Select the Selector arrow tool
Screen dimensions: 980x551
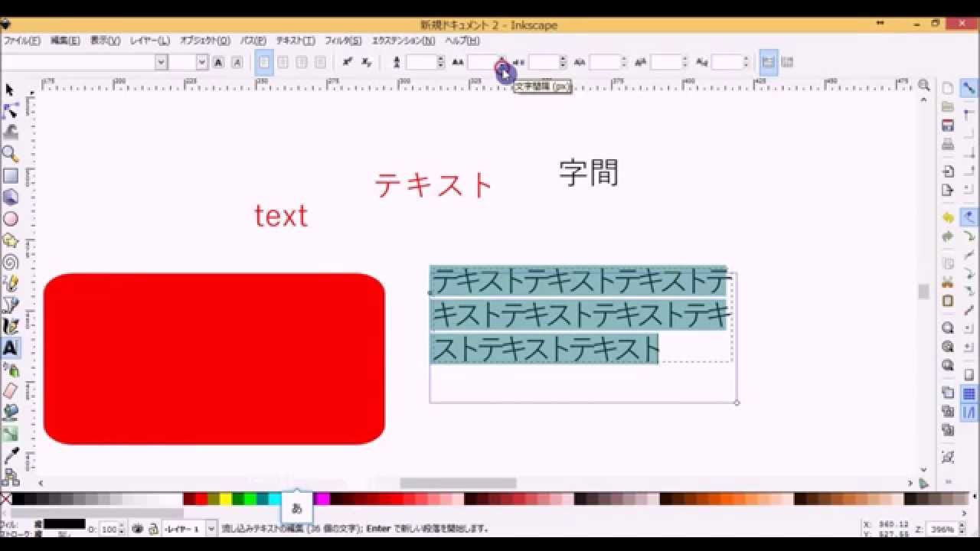click(10, 90)
